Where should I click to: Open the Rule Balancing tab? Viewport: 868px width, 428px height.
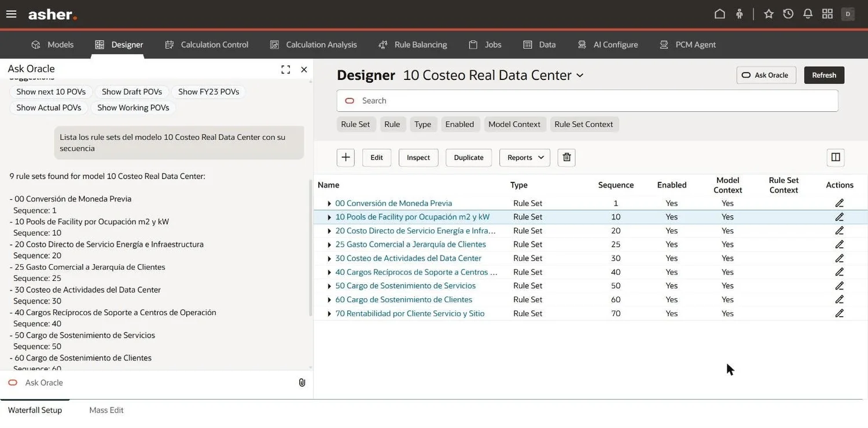413,45
